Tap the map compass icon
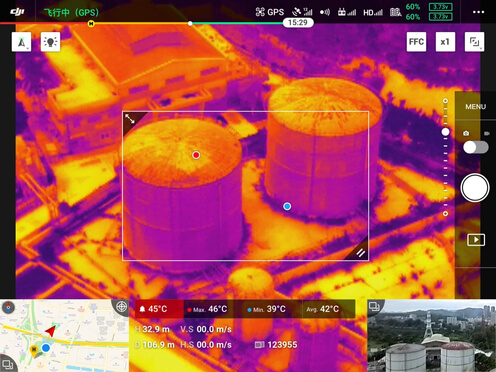 click(8, 307)
